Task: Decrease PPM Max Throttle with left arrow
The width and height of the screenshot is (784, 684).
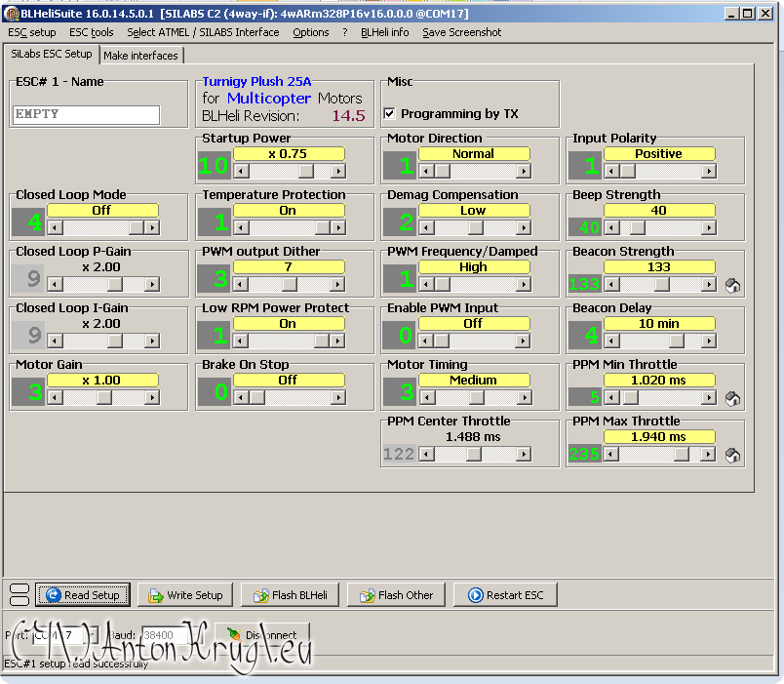Action: pyautogui.click(x=610, y=454)
